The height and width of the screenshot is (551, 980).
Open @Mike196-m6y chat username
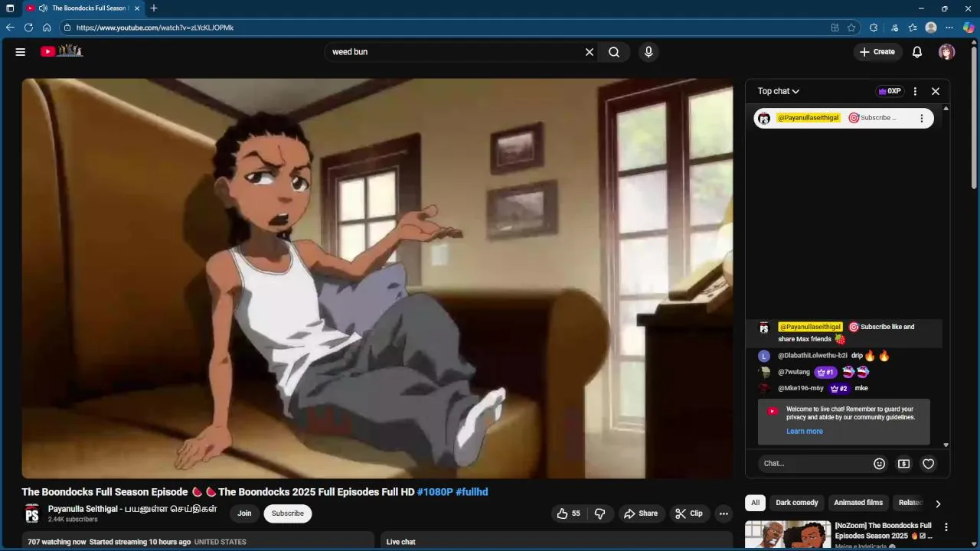(801, 388)
